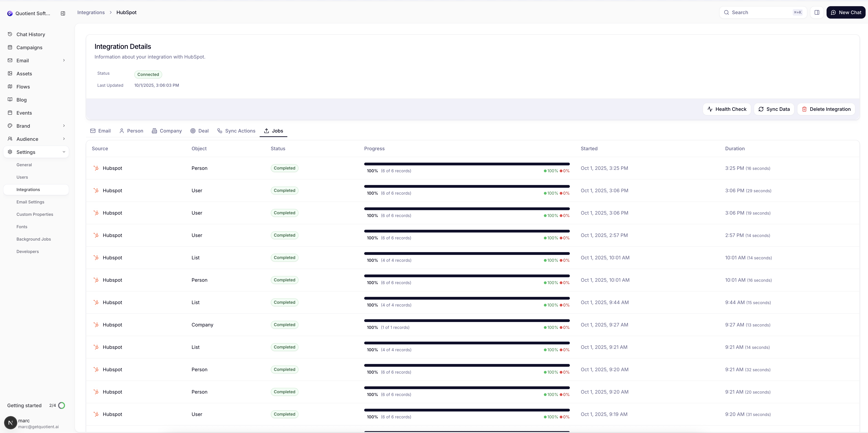Viewport: 868px width, 433px height.
Task: Select the Events icon in sidebar
Action: coord(10,113)
